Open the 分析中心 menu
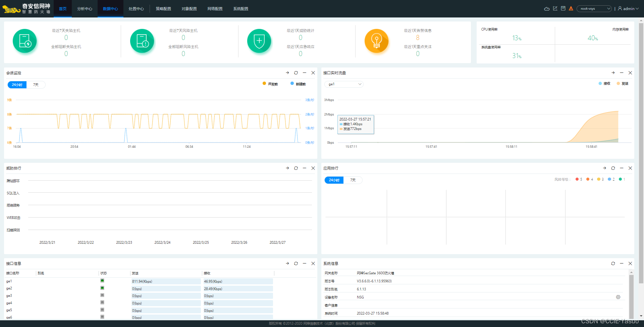Screen dimensions: 644x327 [x=85, y=9]
